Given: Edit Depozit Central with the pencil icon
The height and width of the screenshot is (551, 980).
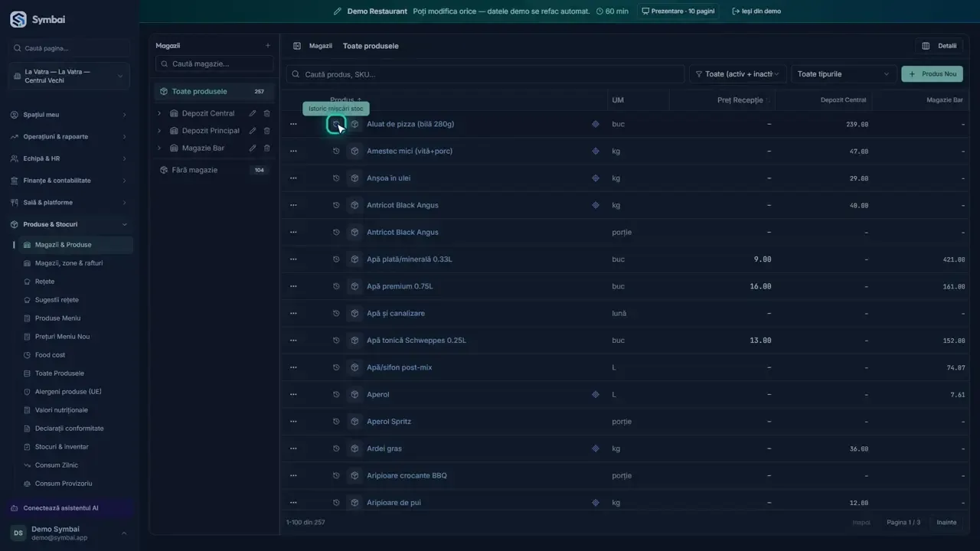Looking at the screenshot, I should 253,113.
